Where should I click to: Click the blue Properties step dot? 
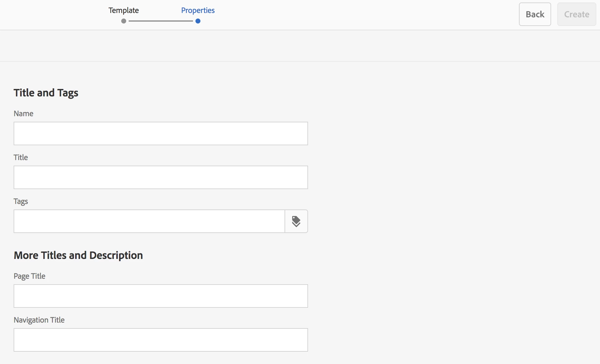(198, 21)
